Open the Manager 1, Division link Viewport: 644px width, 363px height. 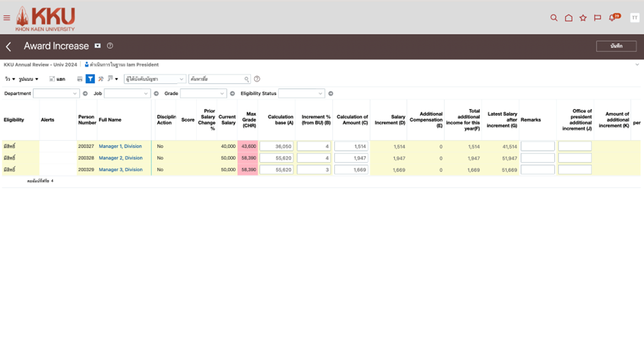click(x=120, y=146)
